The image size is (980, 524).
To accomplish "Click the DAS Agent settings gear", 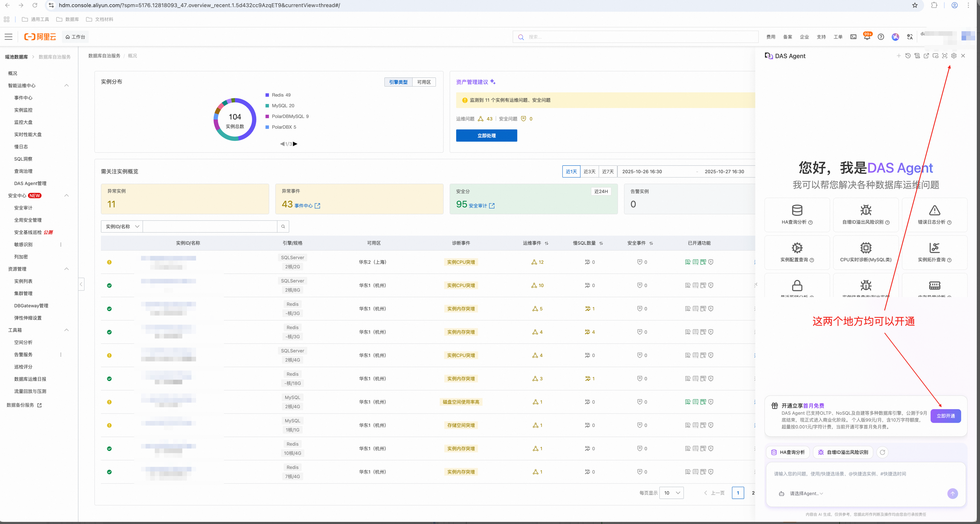I will tap(954, 56).
